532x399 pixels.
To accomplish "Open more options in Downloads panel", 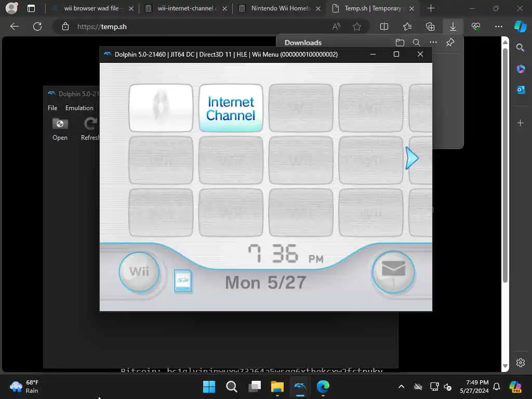I will pyautogui.click(x=433, y=43).
